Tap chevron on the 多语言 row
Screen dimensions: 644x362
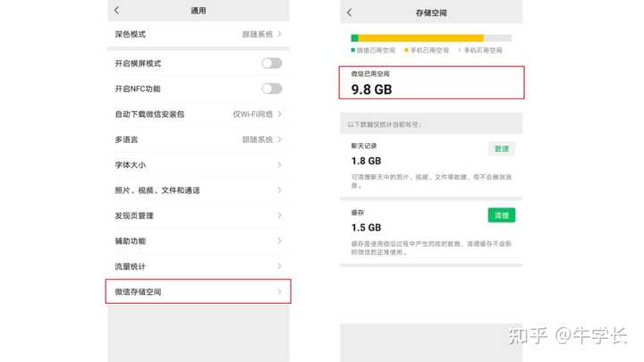coord(280,139)
